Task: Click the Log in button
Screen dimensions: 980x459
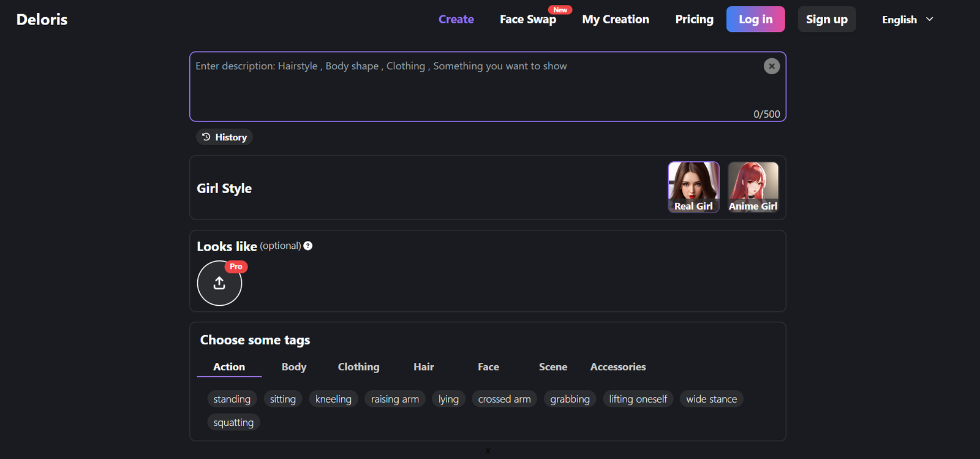Action: pos(755,19)
